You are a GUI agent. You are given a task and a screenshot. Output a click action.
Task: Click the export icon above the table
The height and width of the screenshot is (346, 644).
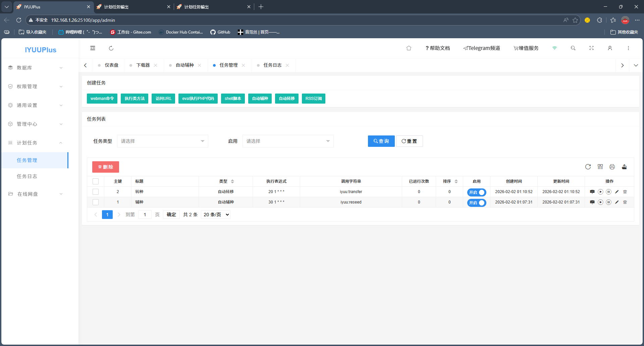[x=624, y=167]
